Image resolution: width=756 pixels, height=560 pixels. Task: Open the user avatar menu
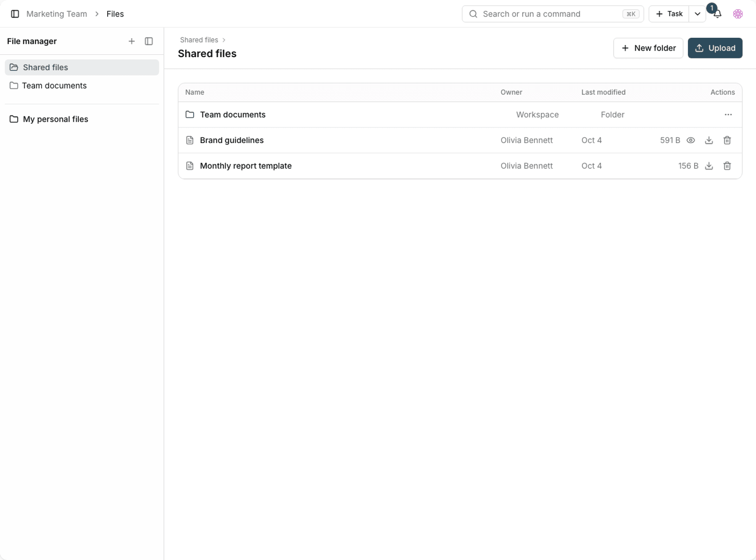[x=738, y=14]
